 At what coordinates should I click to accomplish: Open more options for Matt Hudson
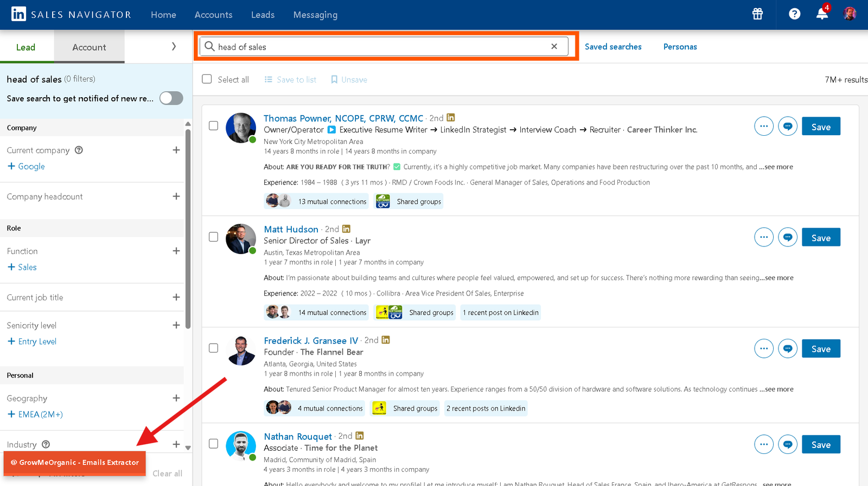(x=764, y=237)
